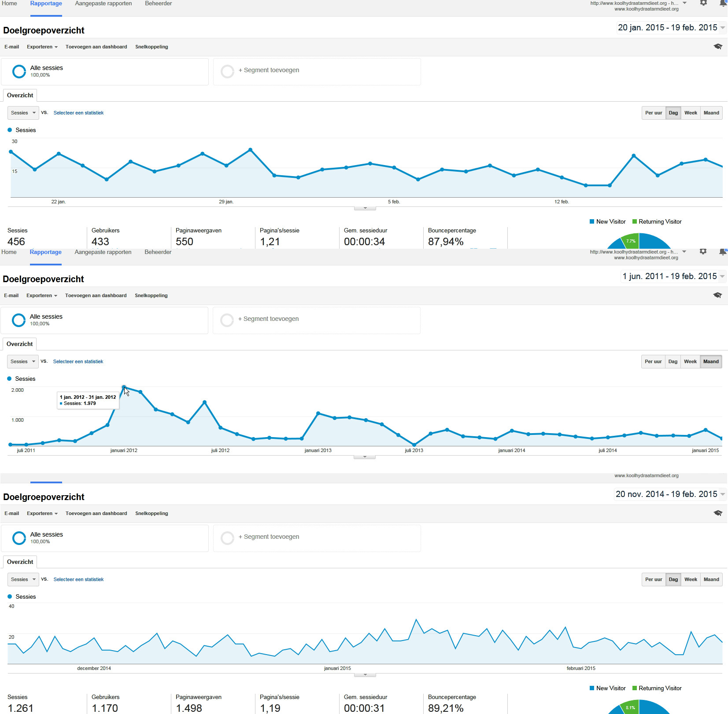Open account selector arrow in the top header
The image size is (728, 714).
pyautogui.click(x=684, y=3)
